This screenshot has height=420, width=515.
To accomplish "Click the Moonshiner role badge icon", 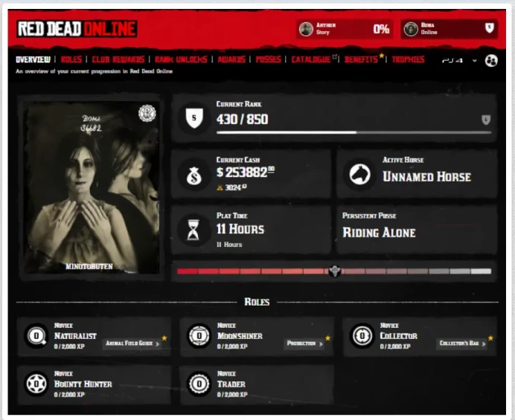I will (x=199, y=336).
